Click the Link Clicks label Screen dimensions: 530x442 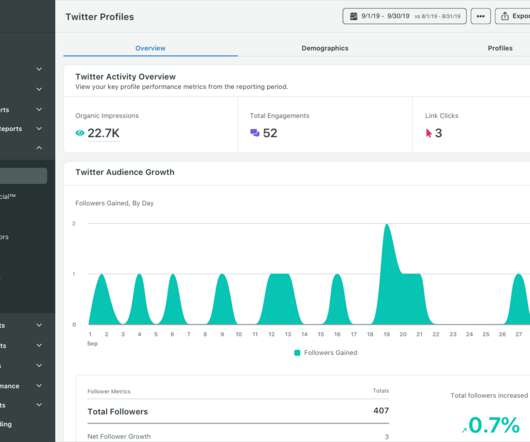[x=441, y=116]
